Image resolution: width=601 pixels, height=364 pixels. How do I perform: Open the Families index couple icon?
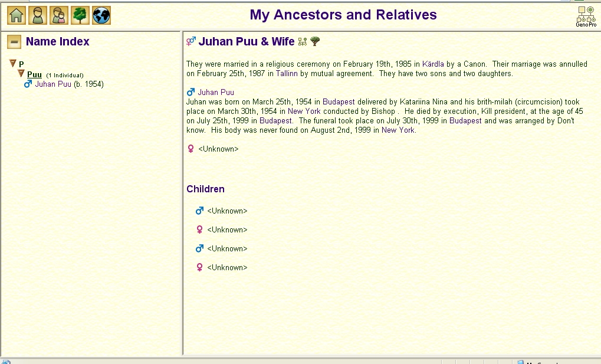click(59, 15)
